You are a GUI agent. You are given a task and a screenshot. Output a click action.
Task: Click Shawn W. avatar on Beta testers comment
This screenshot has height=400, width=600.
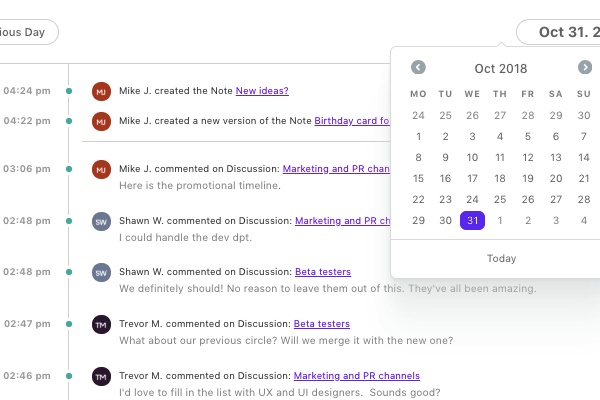[101, 273]
